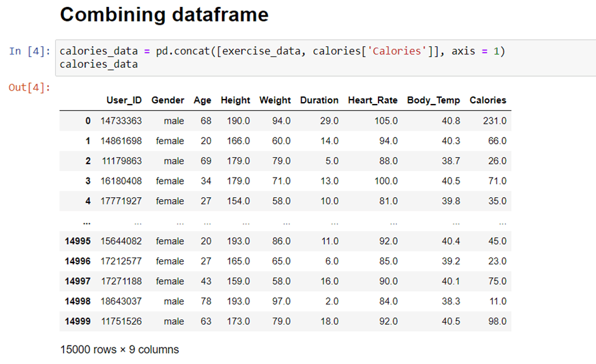Click Weight value 97.0

click(x=282, y=302)
